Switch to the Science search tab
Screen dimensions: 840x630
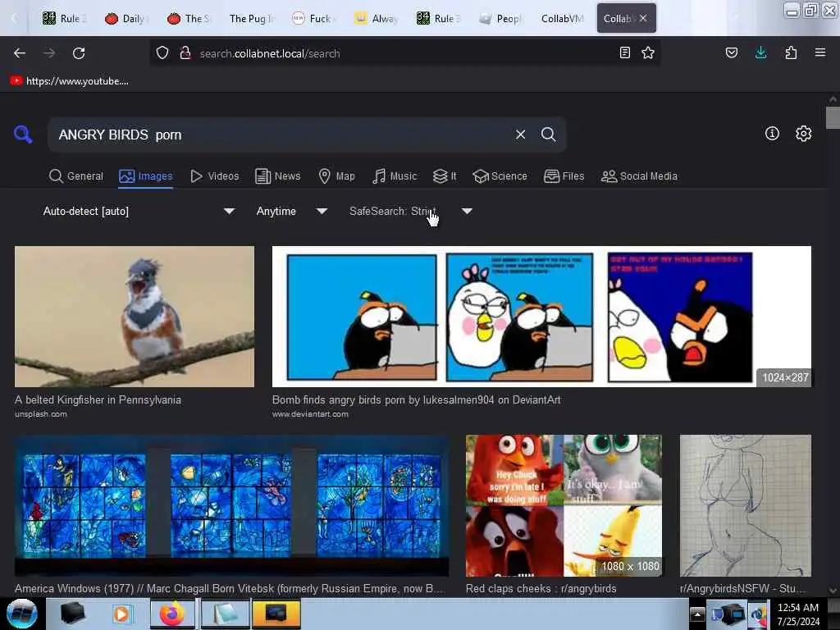tap(500, 176)
